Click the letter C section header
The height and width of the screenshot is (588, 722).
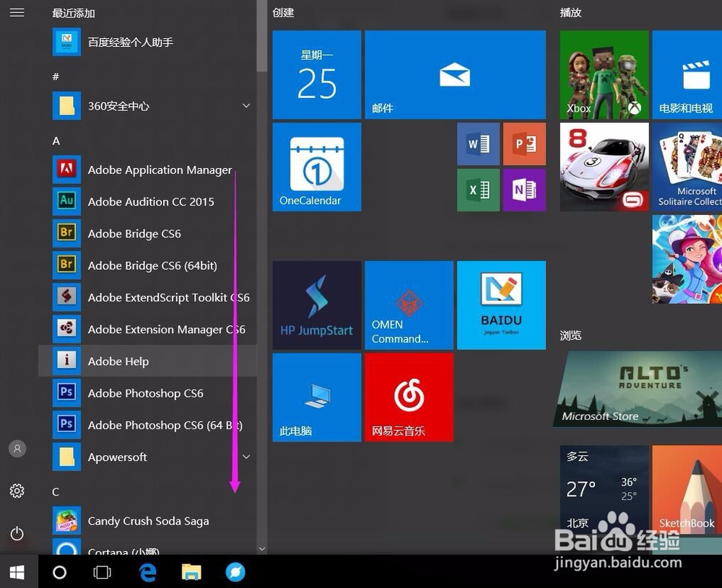click(x=56, y=492)
